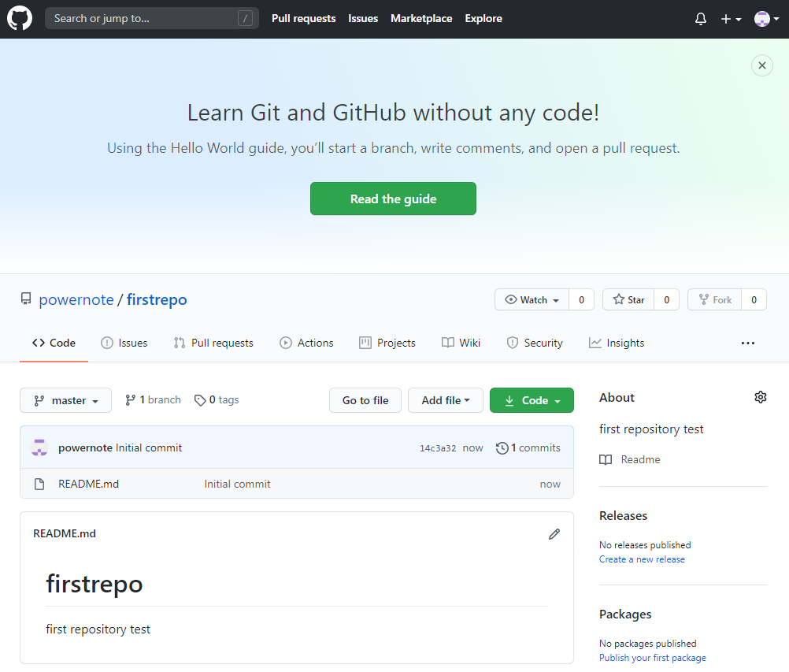
Task: Open Pull requests in top navigation
Action: pos(303,19)
